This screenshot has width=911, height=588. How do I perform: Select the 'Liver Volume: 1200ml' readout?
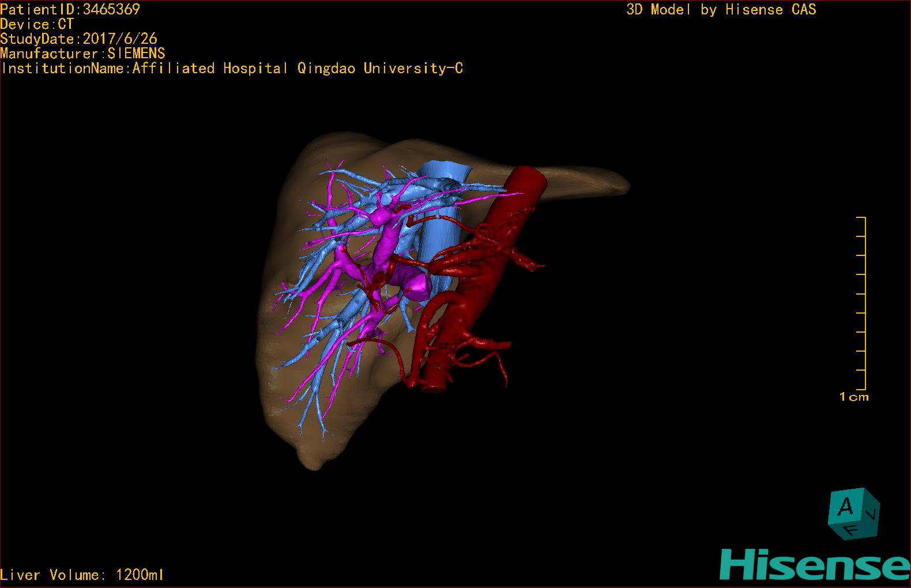coord(82,575)
